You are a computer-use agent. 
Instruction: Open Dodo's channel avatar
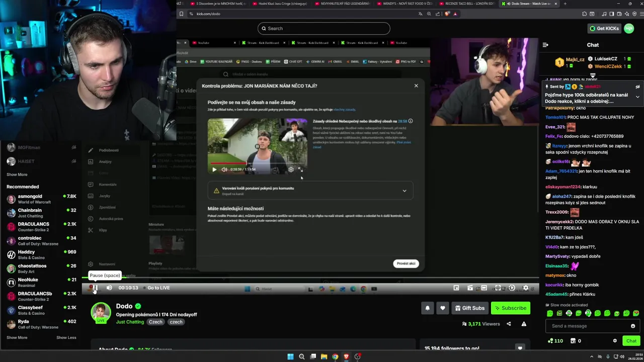[x=101, y=312]
